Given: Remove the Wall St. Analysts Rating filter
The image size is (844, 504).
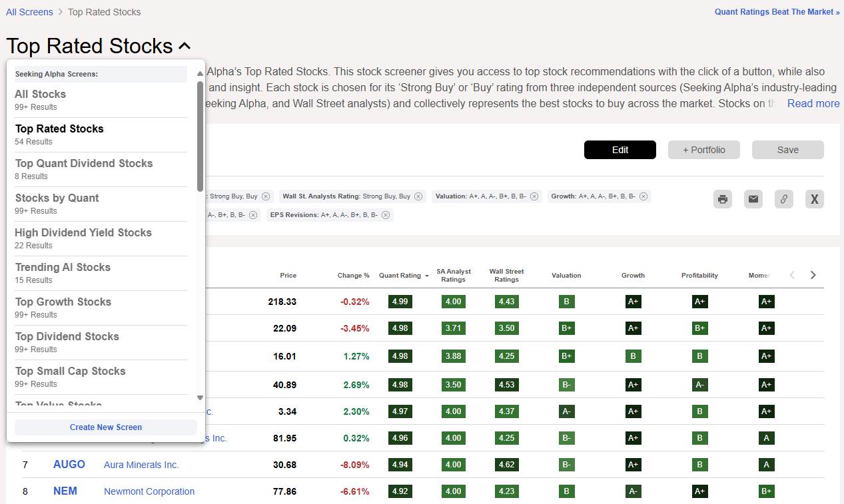Looking at the screenshot, I should (x=418, y=196).
